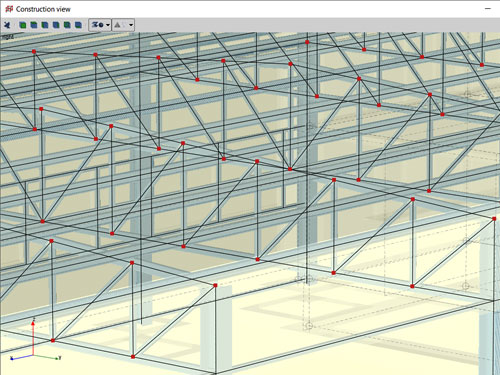Click the green Y axis of triad
500x375 pixels.
[x=47, y=357]
